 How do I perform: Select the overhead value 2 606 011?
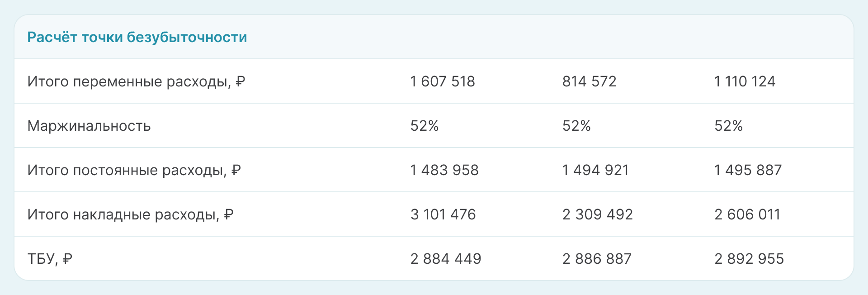click(747, 214)
